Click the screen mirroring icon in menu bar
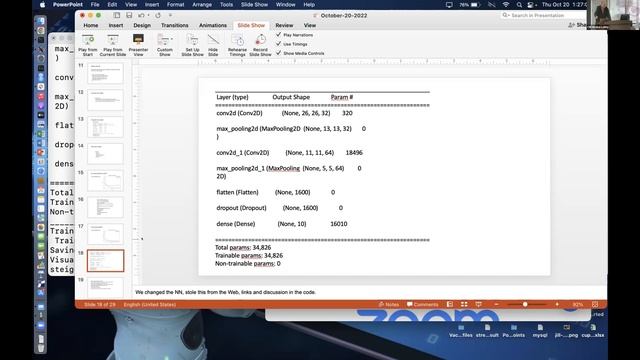Viewport: 640px width, 360px height. pyautogui.click(x=449, y=5)
